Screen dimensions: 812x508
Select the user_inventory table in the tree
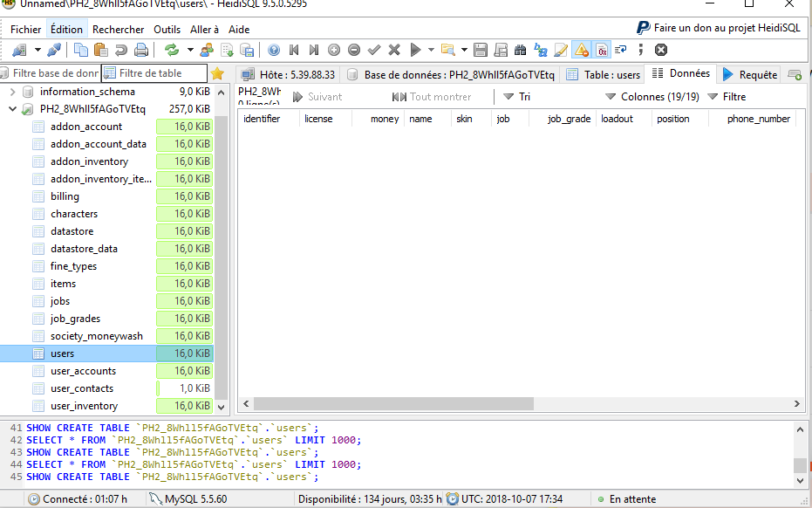85,406
